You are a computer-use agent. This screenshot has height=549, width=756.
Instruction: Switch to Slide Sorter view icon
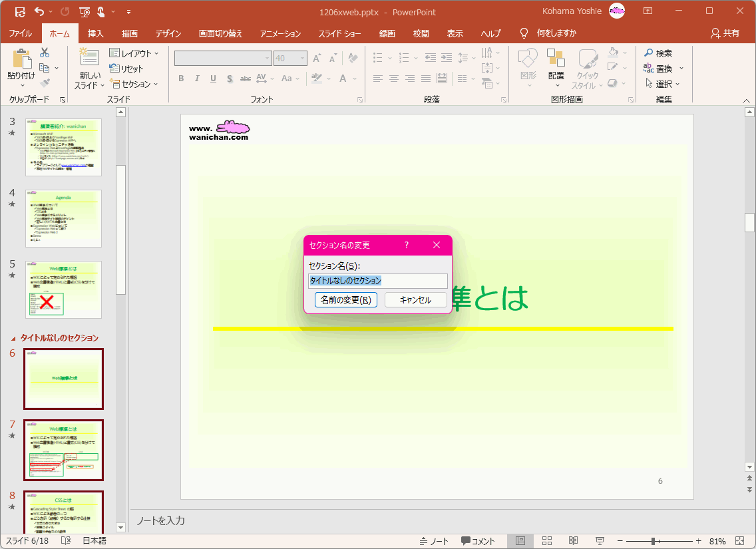[547, 541]
